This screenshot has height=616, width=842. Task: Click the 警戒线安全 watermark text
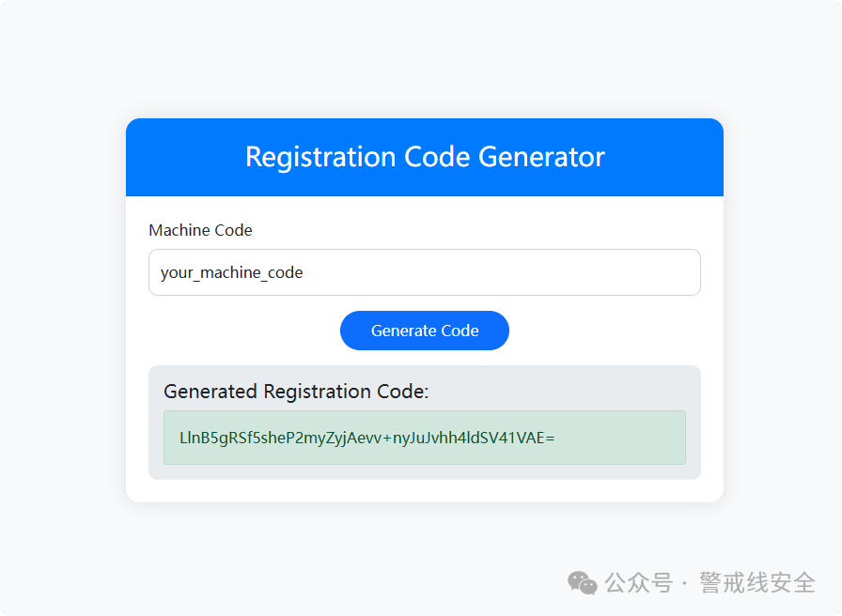tap(757, 583)
